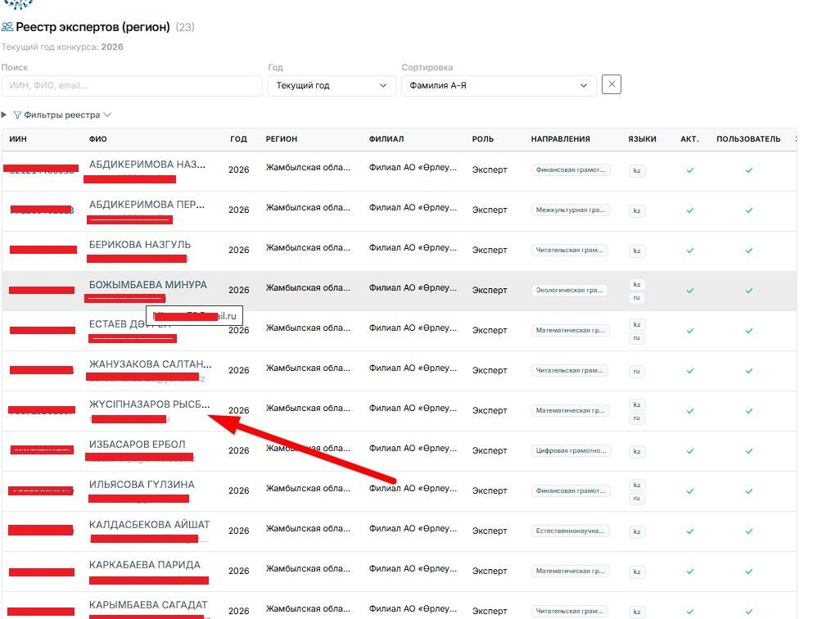The height and width of the screenshot is (619, 840).
Task: Select БОЖЫМБАЕВА МИНУРА name
Action: tap(148, 285)
